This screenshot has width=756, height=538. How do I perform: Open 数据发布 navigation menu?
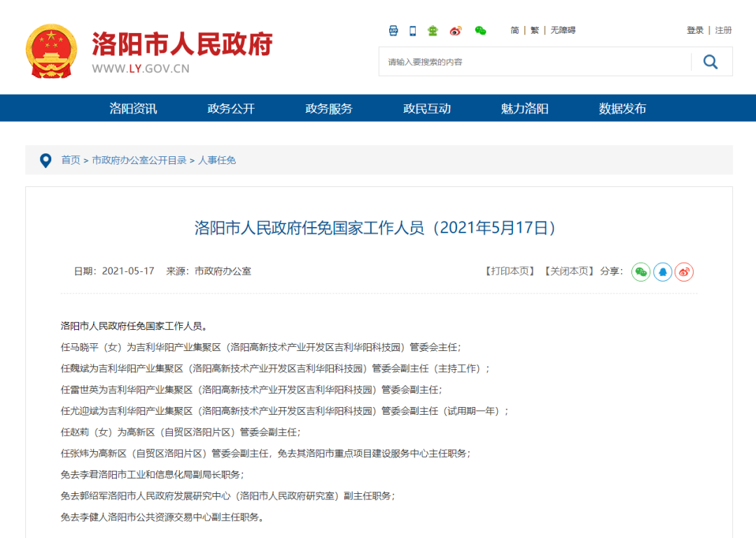[622, 109]
